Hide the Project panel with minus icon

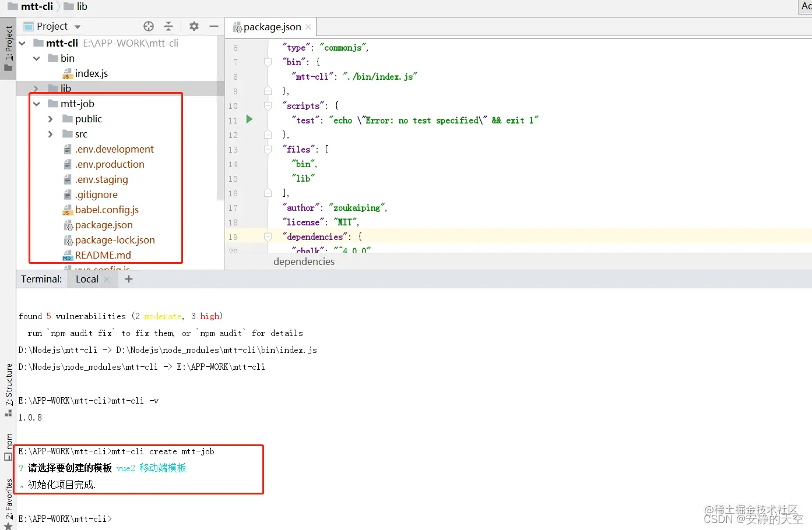pos(214,26)
